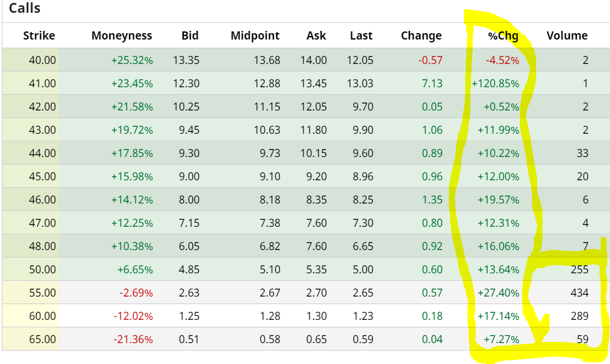Click the Bid column header
Screen dimensions: 610x364
pos(190,35)
